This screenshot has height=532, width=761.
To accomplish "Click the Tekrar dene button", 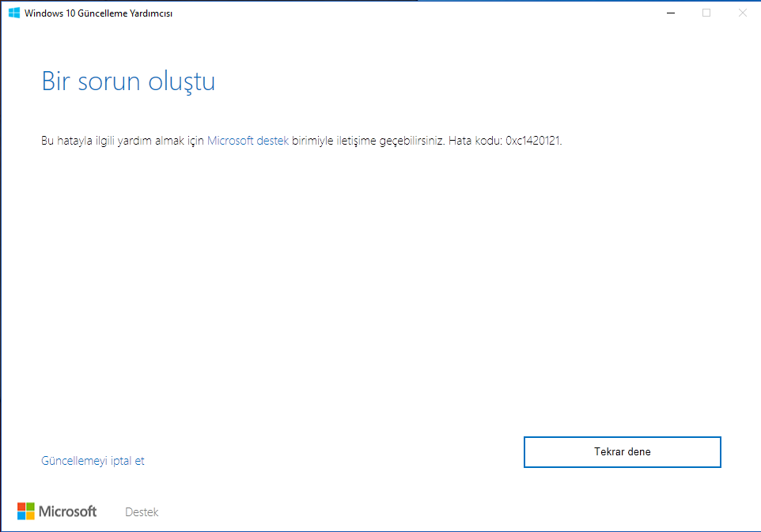I will pos(623,452).
